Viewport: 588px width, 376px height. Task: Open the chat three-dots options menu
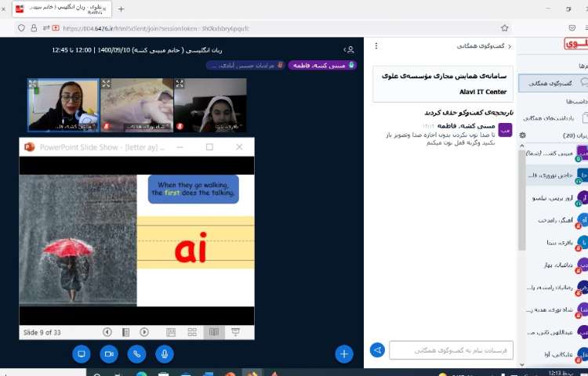[x=376, y=46]
